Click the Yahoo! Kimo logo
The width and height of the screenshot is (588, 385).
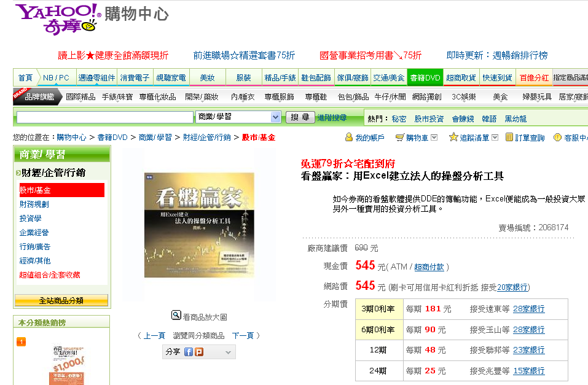coord(58,19)
